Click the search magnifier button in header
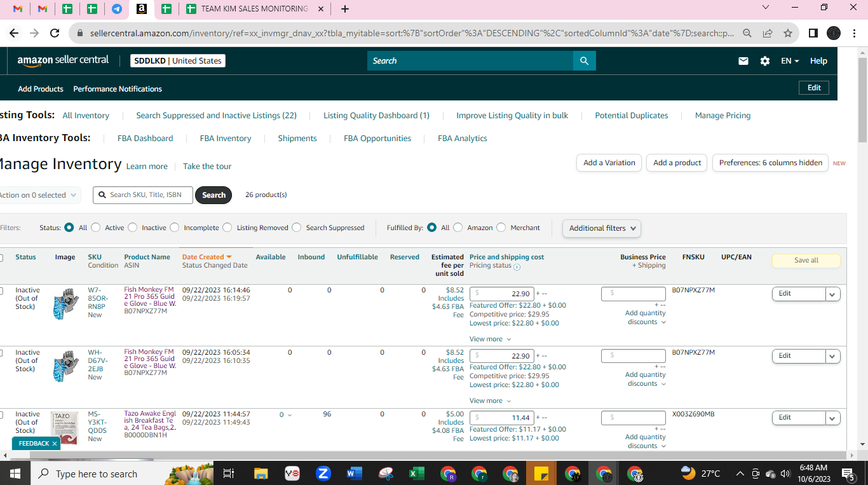 [584, 61]
